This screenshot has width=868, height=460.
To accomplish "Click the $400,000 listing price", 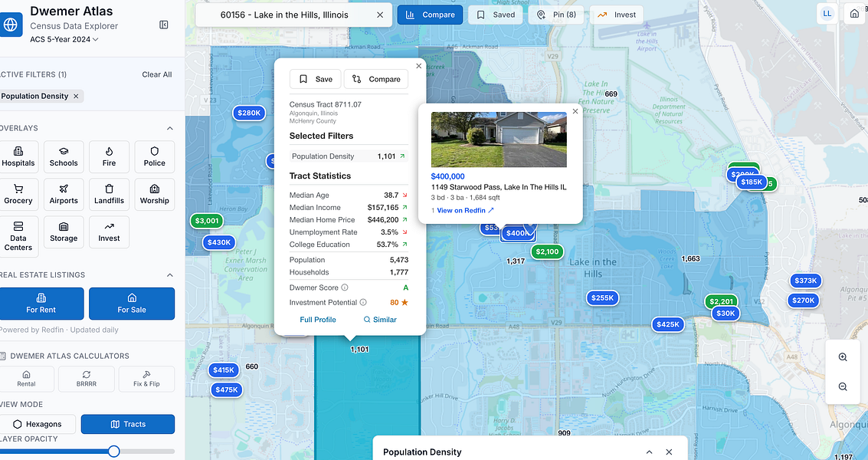I will 448,176.
